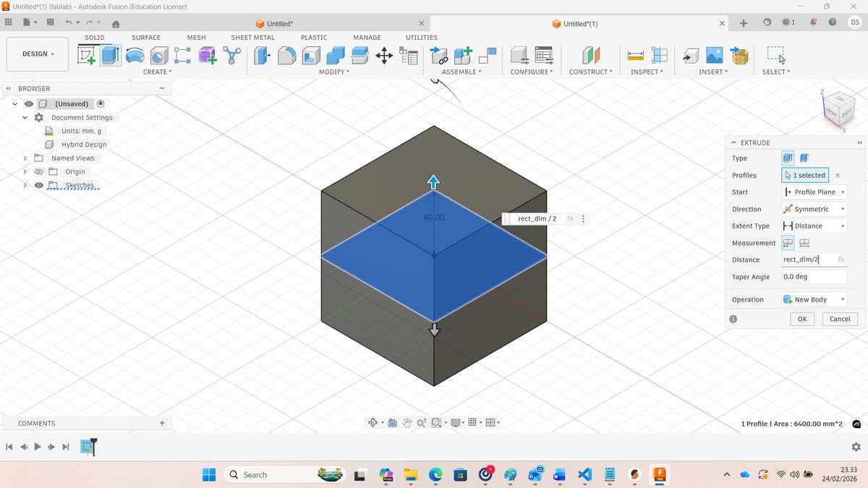
Task: Click the Distance input field
Action: 814,260
